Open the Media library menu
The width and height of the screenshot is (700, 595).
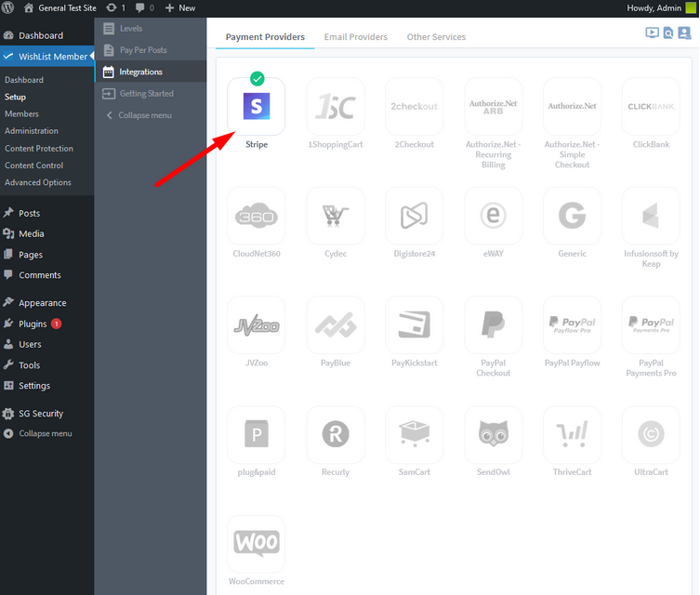[46, 234]
